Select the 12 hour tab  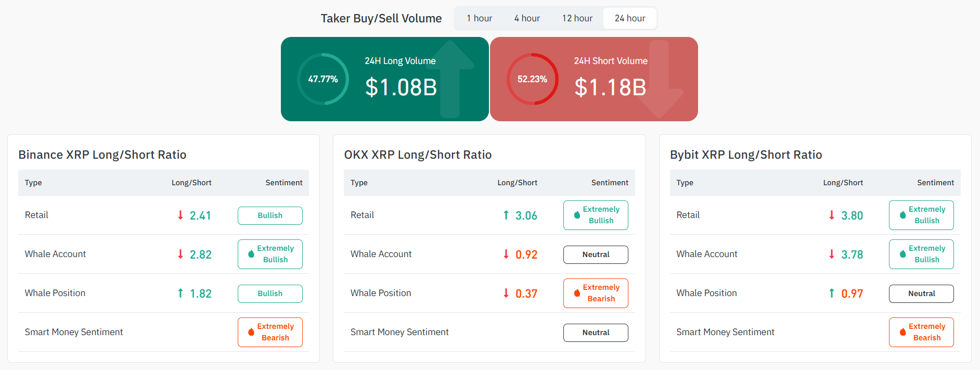577,18
